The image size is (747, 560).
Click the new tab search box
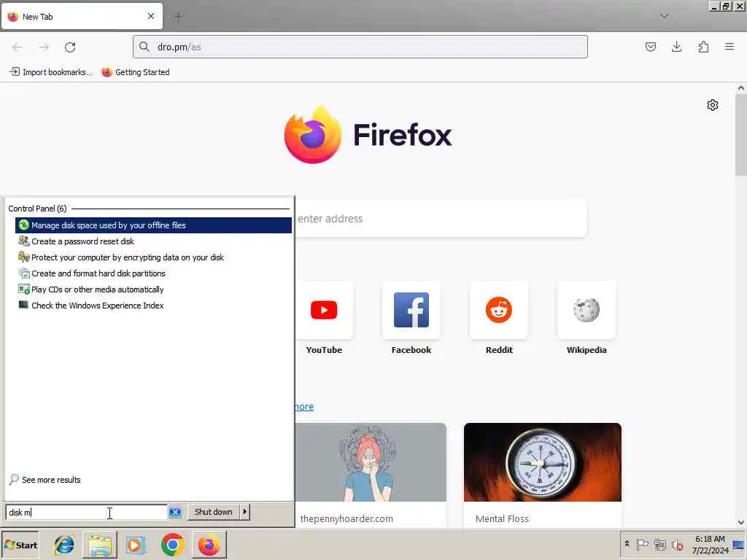(441, 219)
